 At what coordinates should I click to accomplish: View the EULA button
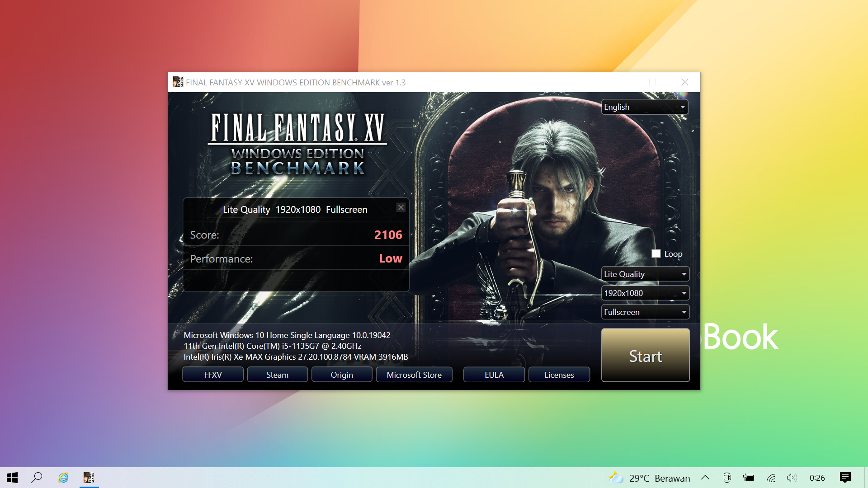point(494,375)
